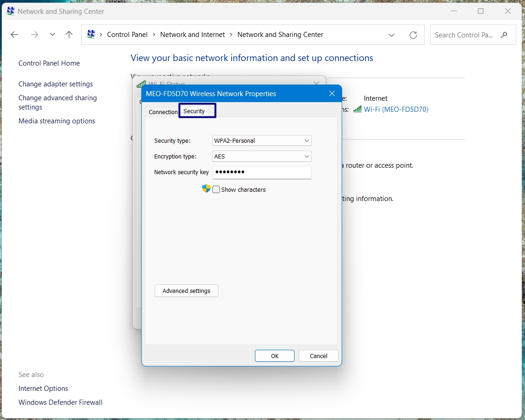The width and height of the screenshot is (525, 420).
Task: Open Media streaming options
Action: coord(57,121)
